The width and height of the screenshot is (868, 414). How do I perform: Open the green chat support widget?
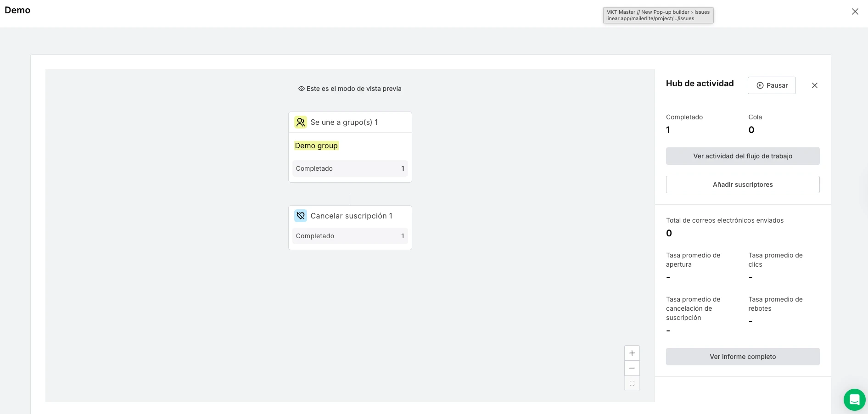854,400
